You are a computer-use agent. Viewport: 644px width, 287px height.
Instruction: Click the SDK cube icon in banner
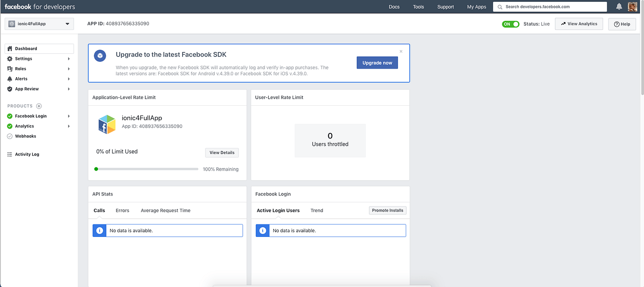(100, 56)
